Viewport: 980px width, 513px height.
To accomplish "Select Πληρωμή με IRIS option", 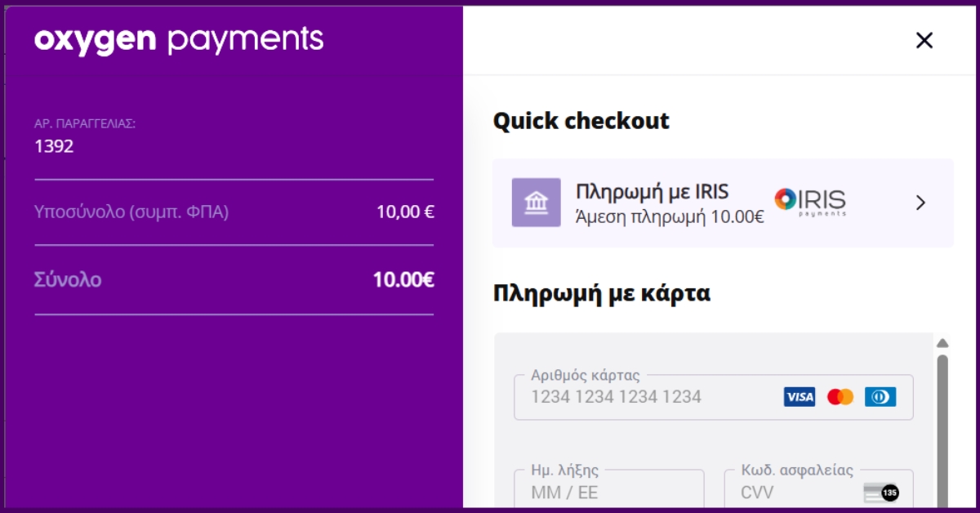I will point(723,203).
